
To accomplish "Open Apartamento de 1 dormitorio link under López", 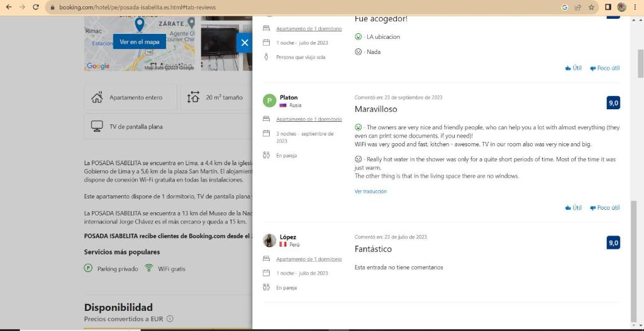I will point(309,259).
